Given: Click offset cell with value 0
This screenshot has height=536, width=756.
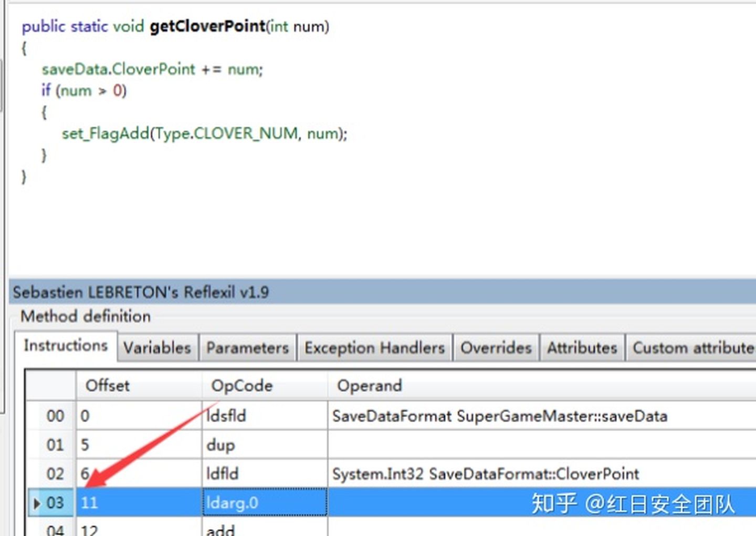Looking at the screenshot, I should (x=139, y=416).
